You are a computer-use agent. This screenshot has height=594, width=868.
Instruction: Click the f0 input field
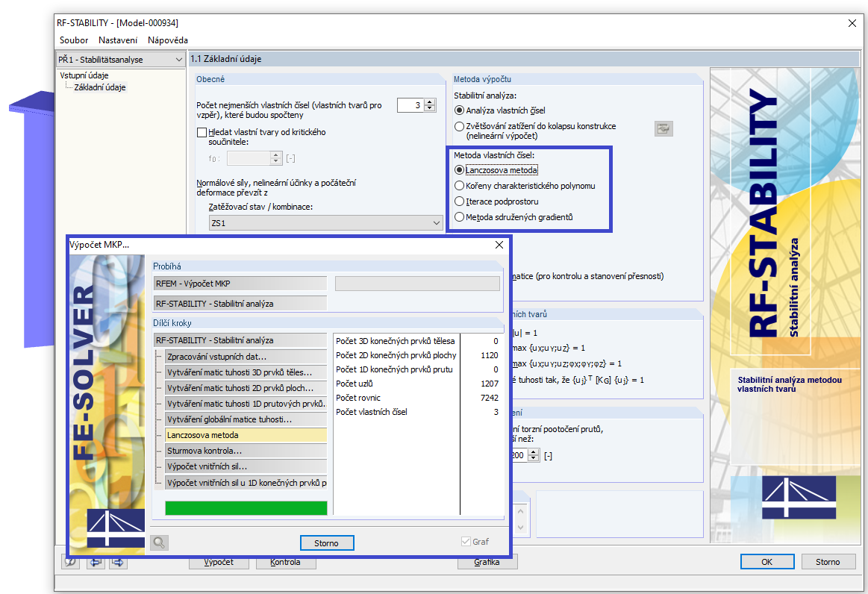(249, 158)
